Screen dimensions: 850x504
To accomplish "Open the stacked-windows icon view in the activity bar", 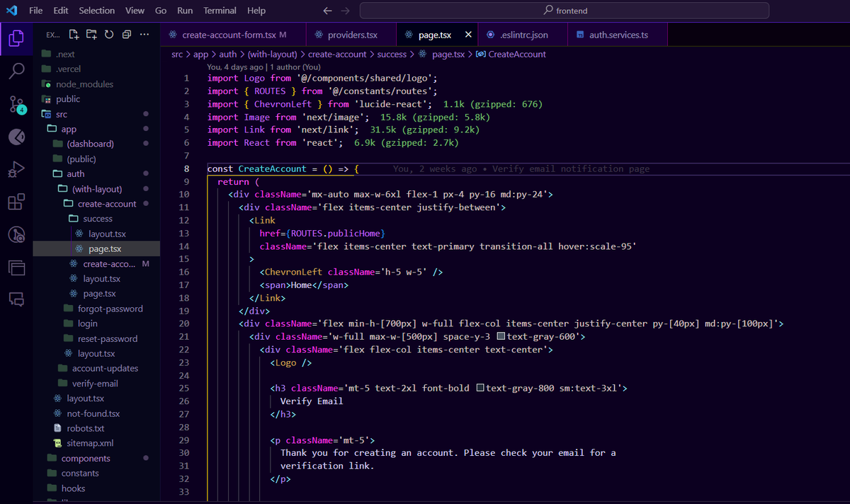I will (16, 267).
